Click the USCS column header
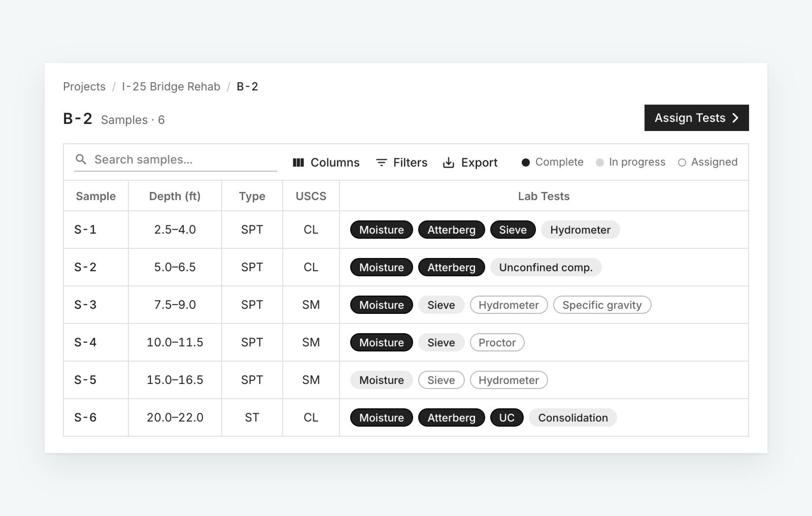The width and height of the screenshot is (812, 516). point(311,196)
